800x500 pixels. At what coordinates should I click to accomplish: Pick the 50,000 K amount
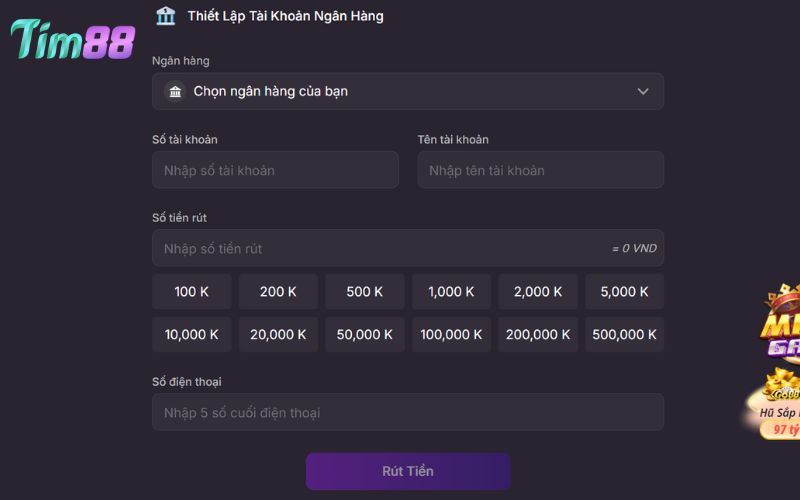coord(365,335)
